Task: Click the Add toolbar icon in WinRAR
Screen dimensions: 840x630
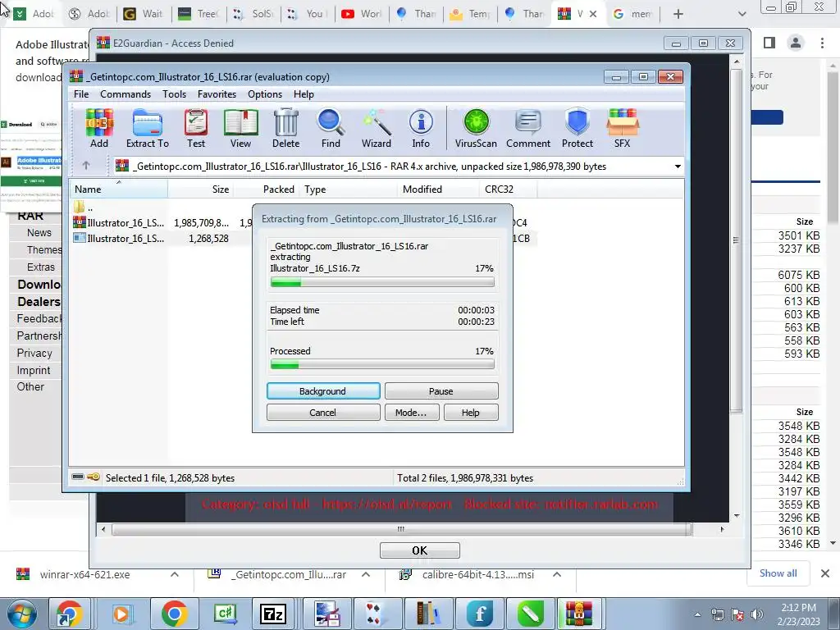Action: tap(99, 129)
